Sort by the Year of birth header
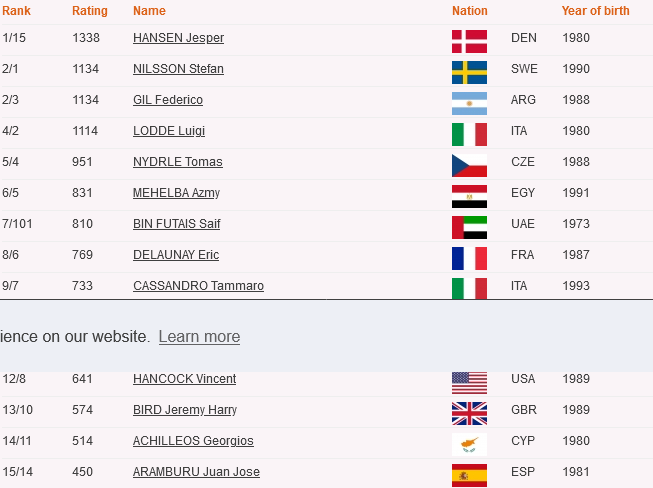Image resolution: width=653 pixels, height=488 pixels. pyautogui.click(x=596, y=11)
